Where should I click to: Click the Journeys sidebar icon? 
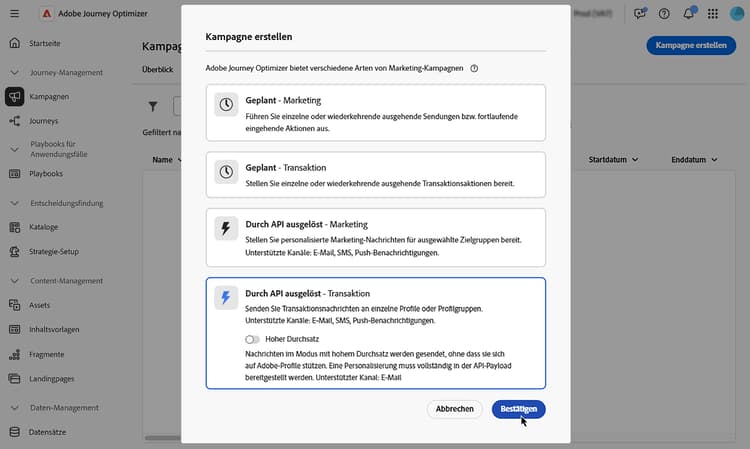(15, 121)
